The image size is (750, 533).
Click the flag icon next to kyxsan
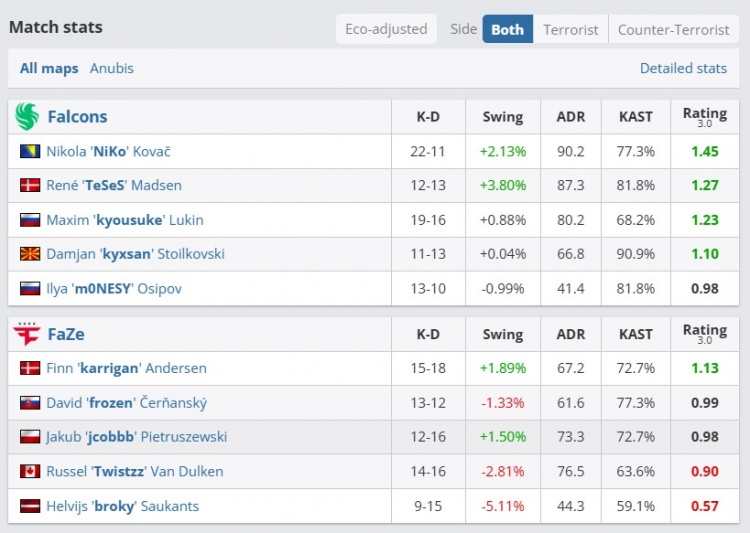[x=30, y=254]
